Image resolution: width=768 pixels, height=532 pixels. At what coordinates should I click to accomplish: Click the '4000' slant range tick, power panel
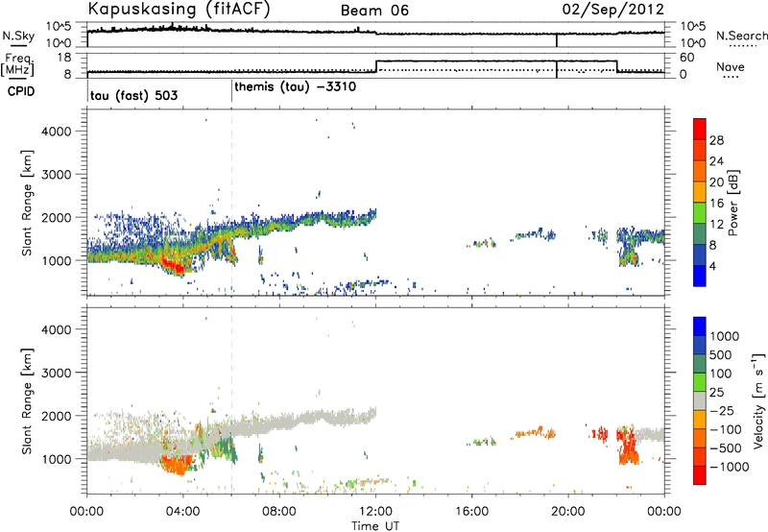[56, 132]
